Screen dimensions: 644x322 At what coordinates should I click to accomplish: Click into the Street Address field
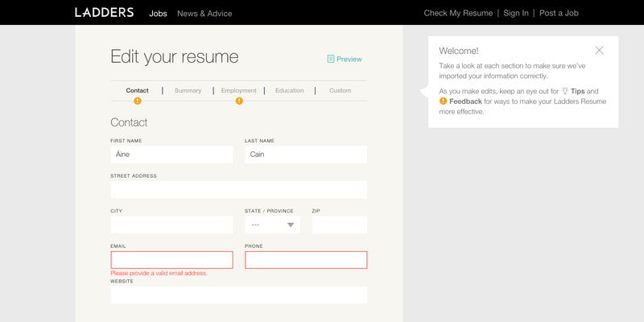238,190
